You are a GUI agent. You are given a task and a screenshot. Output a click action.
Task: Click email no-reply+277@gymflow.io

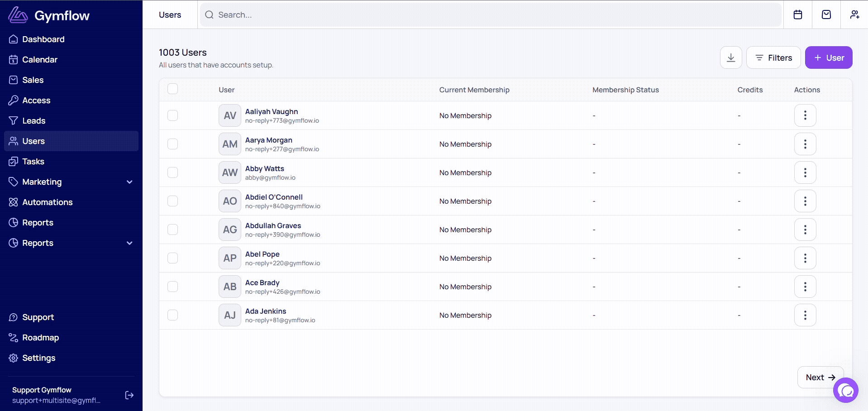point(282,149)
